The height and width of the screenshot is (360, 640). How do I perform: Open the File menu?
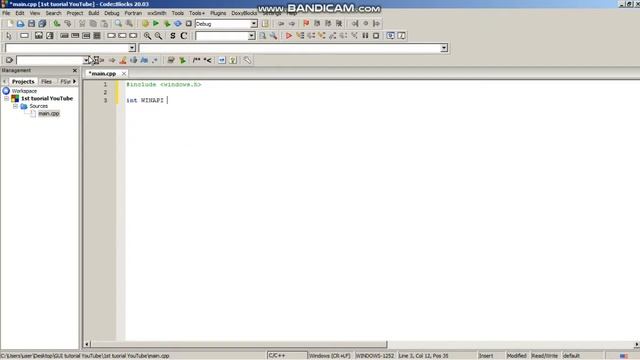[6, 13]
